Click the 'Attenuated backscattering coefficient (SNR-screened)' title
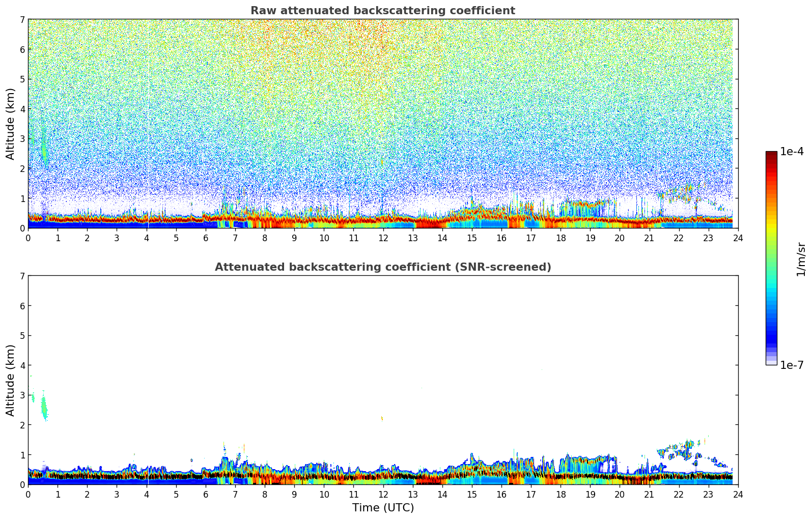This screenshot has width=812, height=519. point(382,267)
